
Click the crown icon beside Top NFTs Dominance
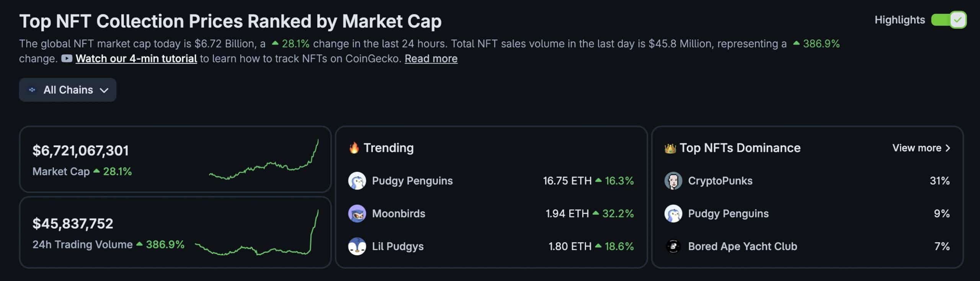coord(670,148)
